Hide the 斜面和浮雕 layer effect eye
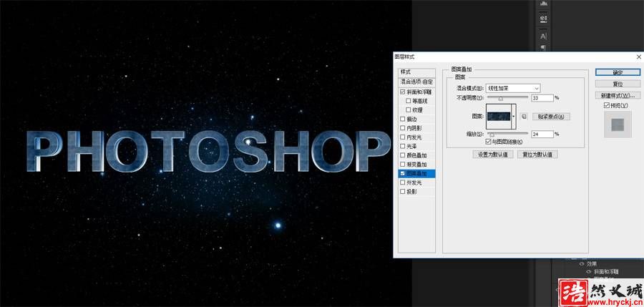Viewport: 644px width, 307px height. [x=589, y=272]
